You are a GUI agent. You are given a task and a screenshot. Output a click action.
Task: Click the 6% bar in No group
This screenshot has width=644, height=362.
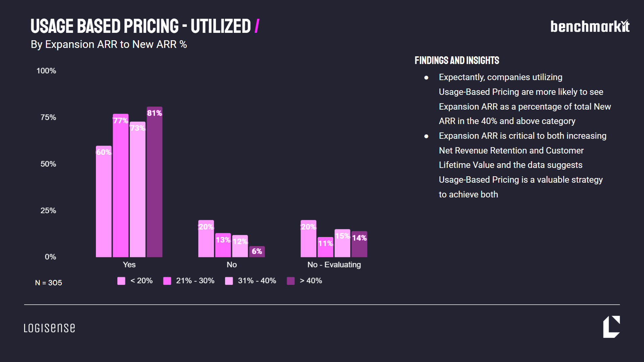257,252
